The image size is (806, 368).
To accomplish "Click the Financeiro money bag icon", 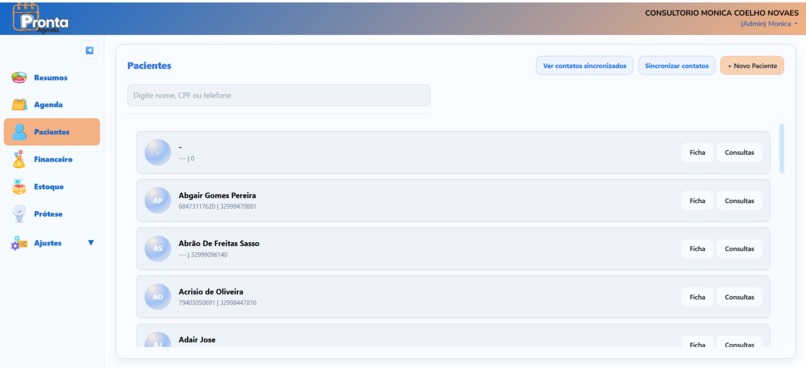I will [19, 159].
